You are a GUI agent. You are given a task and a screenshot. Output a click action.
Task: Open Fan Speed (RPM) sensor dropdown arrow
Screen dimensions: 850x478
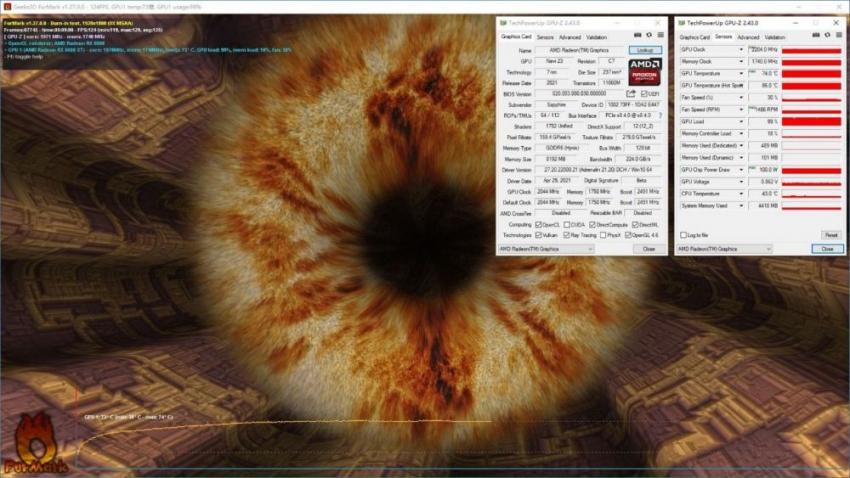[741, 109]
